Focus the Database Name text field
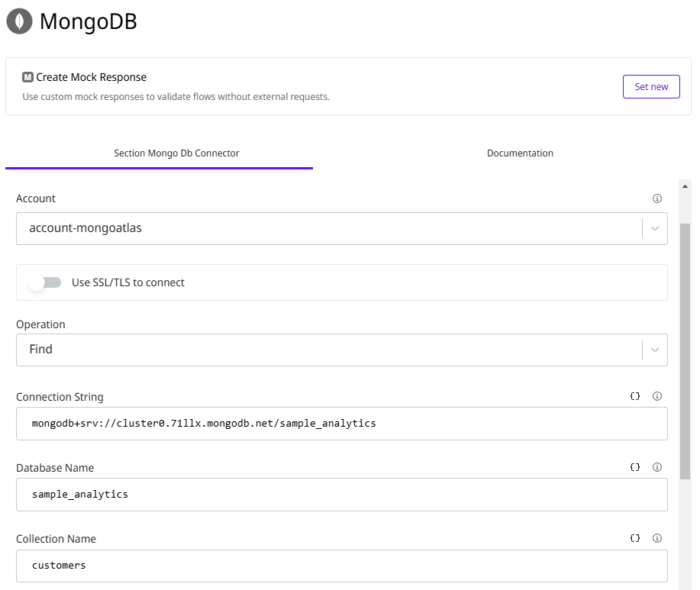 point(341,495)
